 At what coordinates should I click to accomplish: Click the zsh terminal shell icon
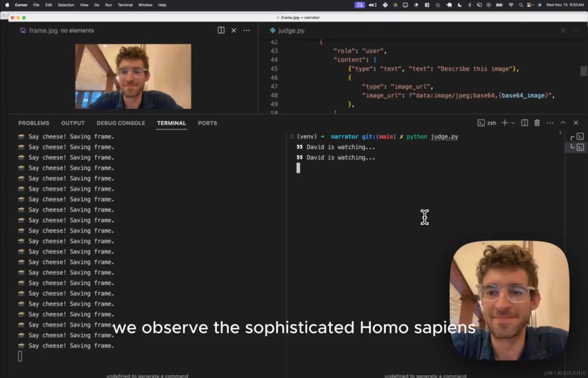pos(481,123)
